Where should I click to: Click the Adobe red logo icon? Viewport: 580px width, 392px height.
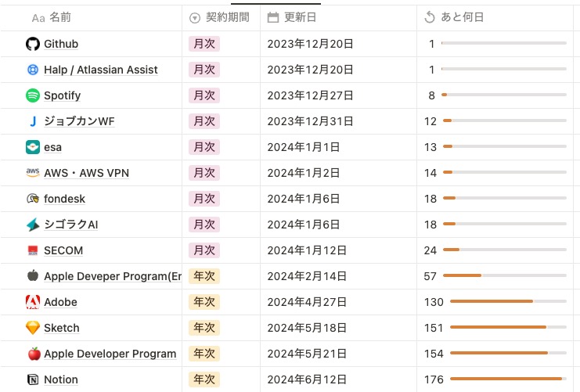pyautogui.click(x=33, y=302)
